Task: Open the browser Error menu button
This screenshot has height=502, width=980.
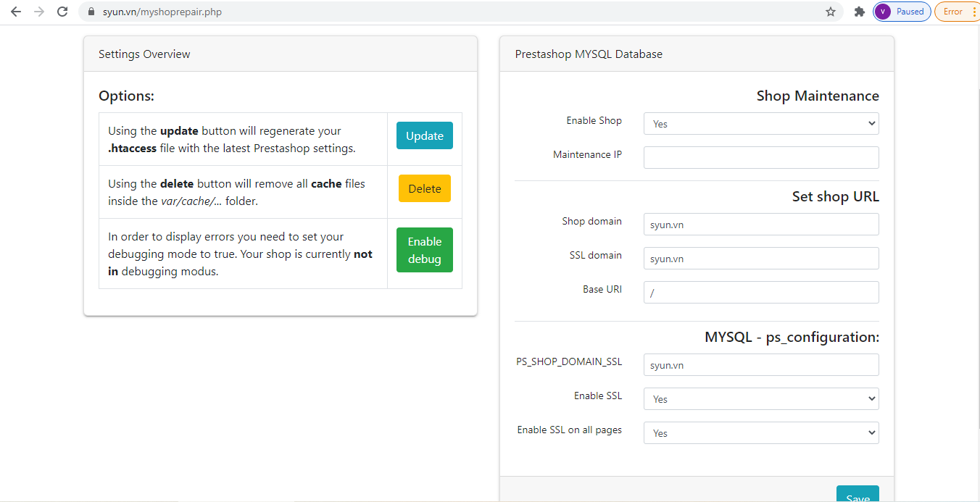Action: pos(957,12)
